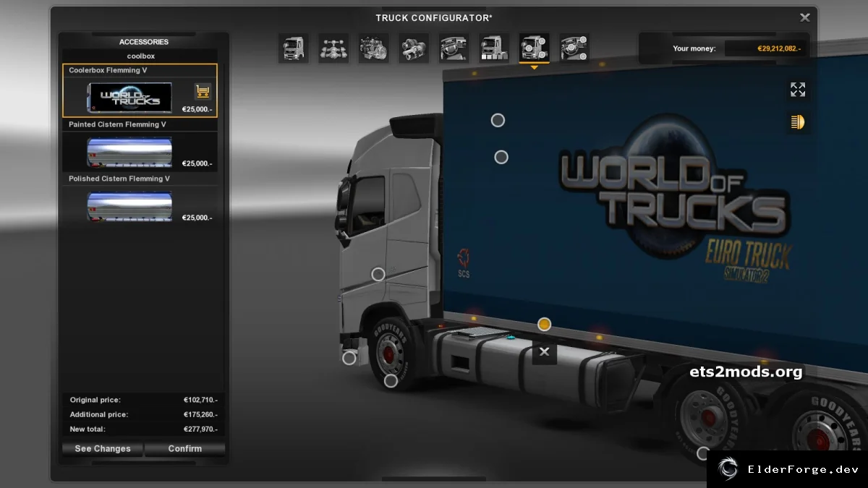The height and width of the screenshot is (488, 868).
Task: Open the interior accessories tab icon
Action: 574,48
